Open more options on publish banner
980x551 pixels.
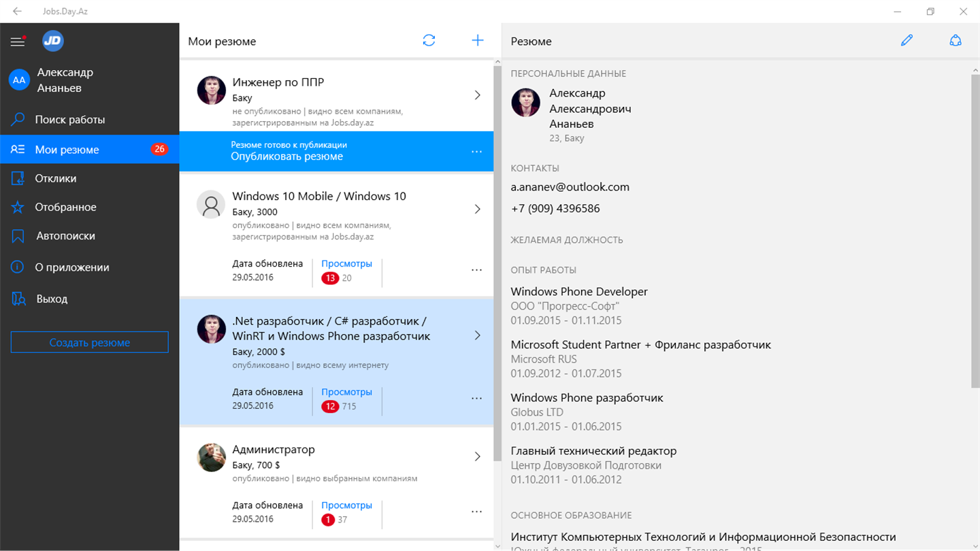tap(476, 152)
